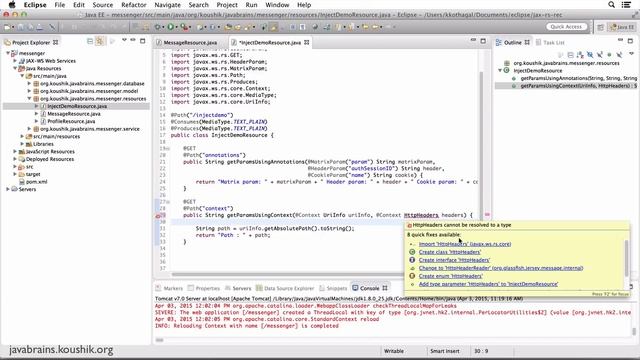Open the Open Perspective icon
The width and height of the screenshot is (640, 360).
[x=600, y=27]
